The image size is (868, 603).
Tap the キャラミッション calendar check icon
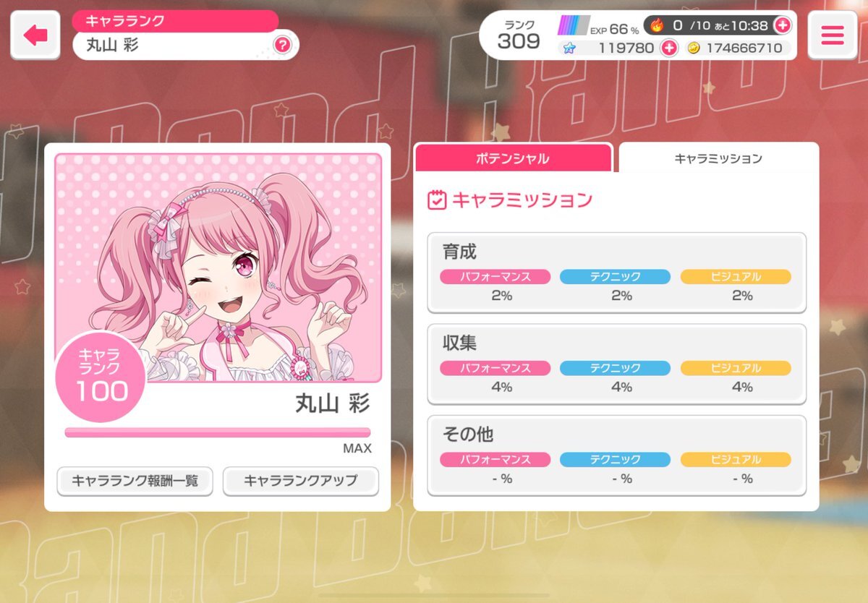click(437, 200)
